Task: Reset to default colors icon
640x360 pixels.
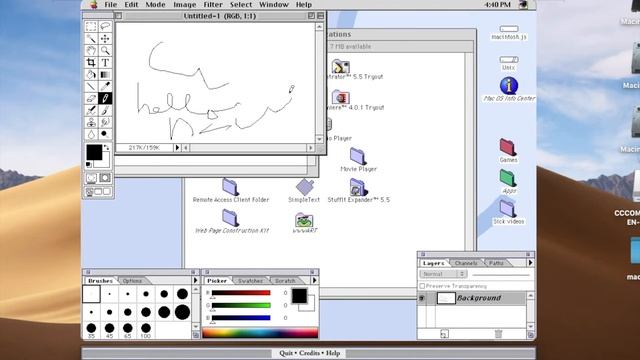Action: tap(89, 164)
